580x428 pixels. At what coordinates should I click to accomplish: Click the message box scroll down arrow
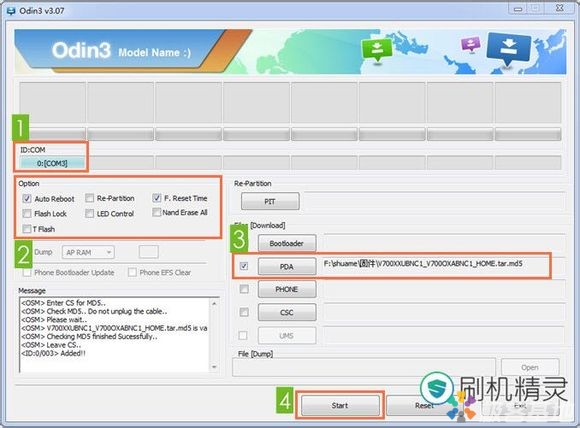pos(214,367)
